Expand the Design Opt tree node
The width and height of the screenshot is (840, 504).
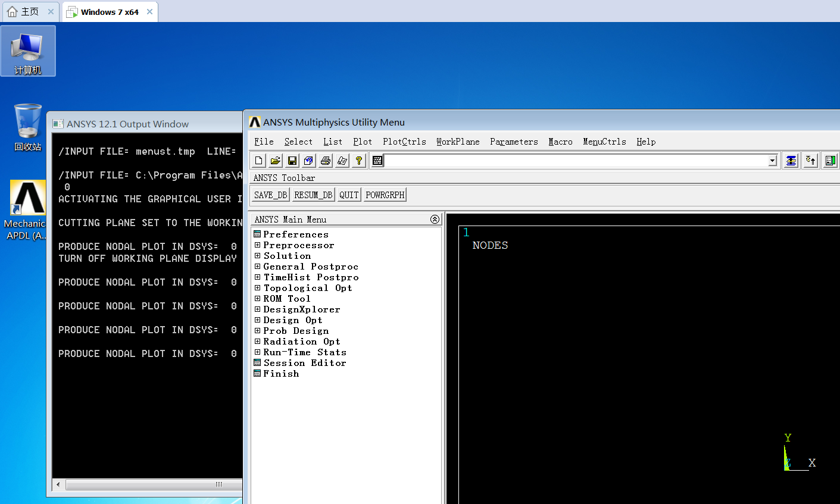tap(258, 320)
